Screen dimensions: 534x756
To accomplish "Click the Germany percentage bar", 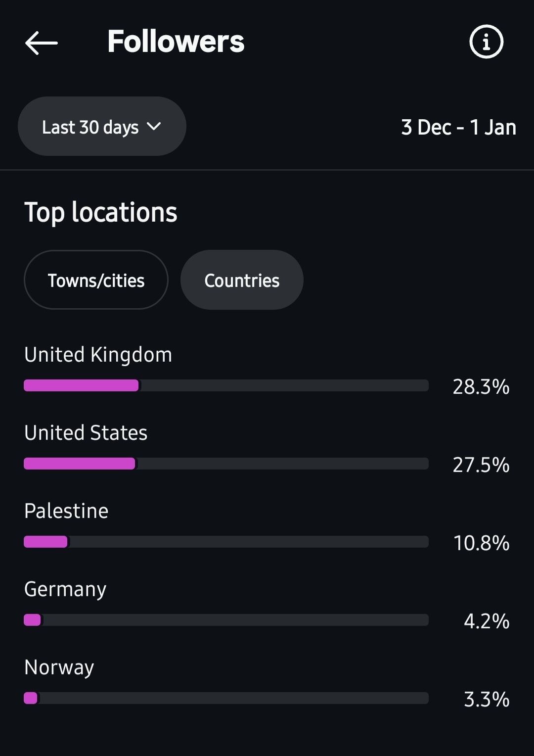I will point(226,620).
